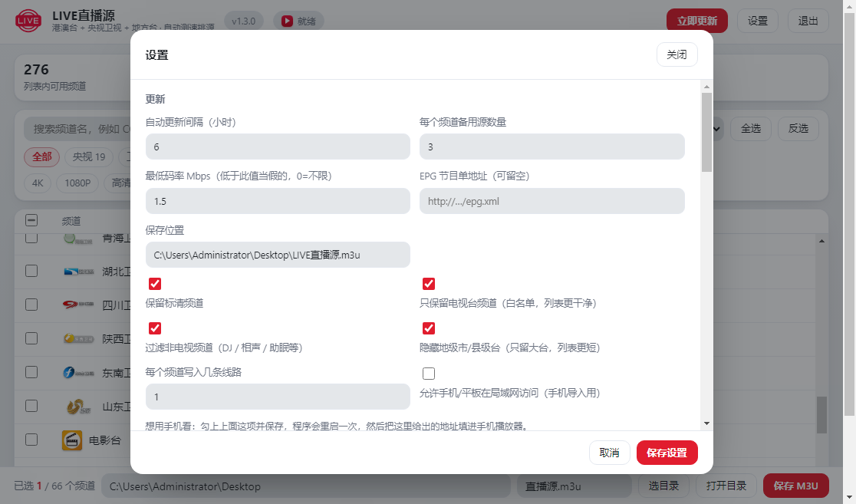Click 每个频道写入几条线路 input field
This screenshot has width=856, height=504.
278,397
